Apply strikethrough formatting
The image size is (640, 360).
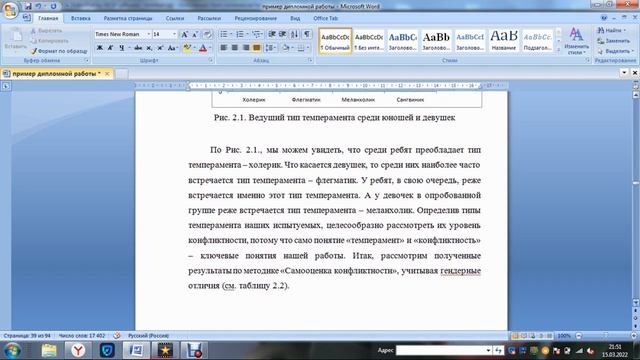click(138, 48)
